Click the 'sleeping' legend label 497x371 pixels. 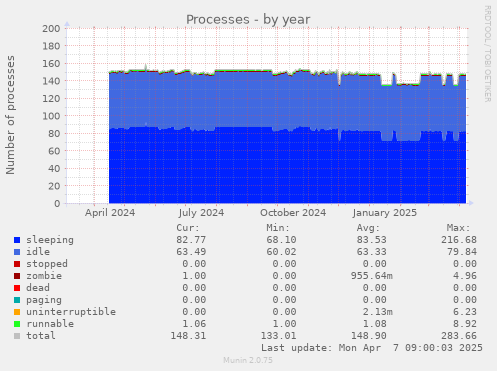50,240
